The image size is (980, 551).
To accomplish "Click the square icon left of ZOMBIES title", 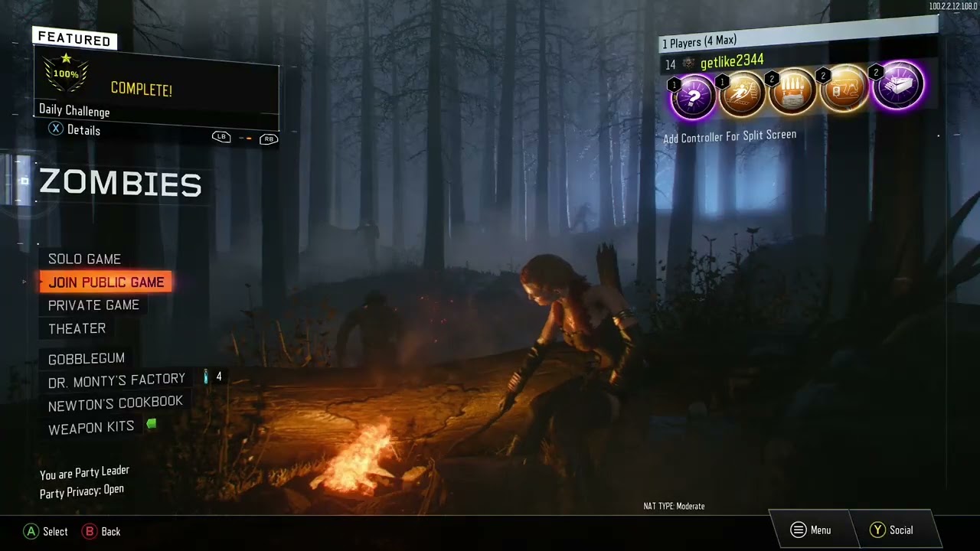I will [24, 181].
